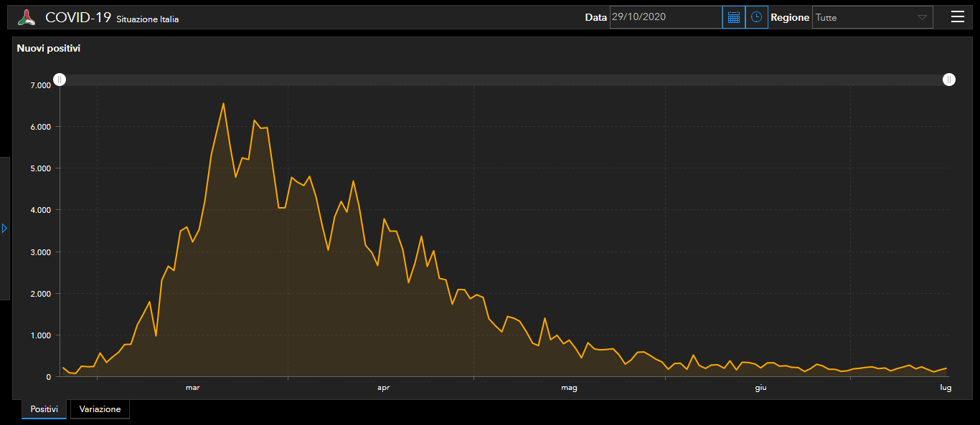Click the 'mar' label on the time axis

click(x=192, y=388)
